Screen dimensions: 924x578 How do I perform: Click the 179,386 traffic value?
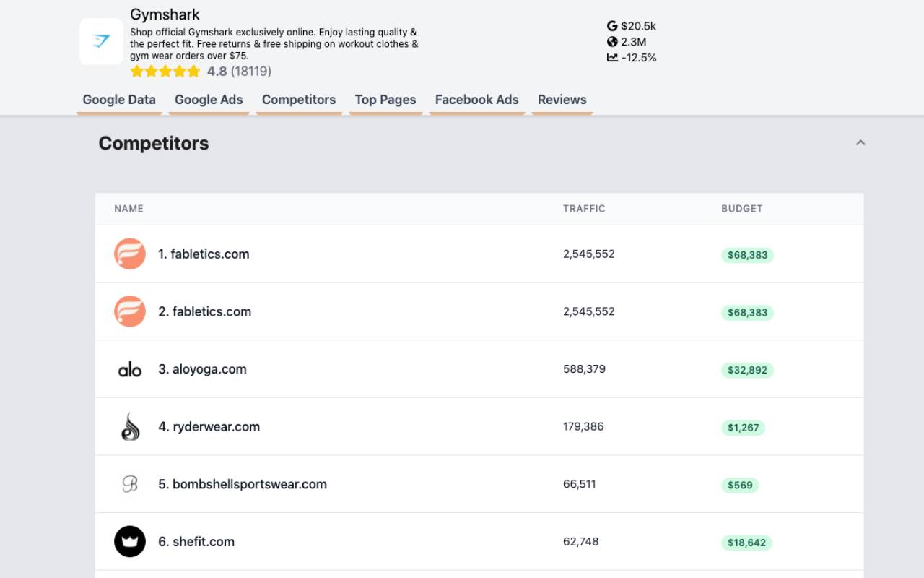point(583,427)
